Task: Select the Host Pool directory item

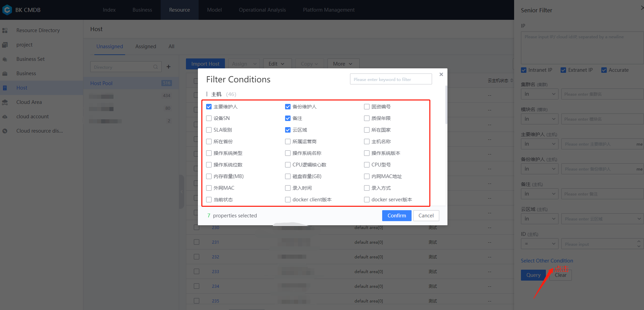Action: [131, 83]
